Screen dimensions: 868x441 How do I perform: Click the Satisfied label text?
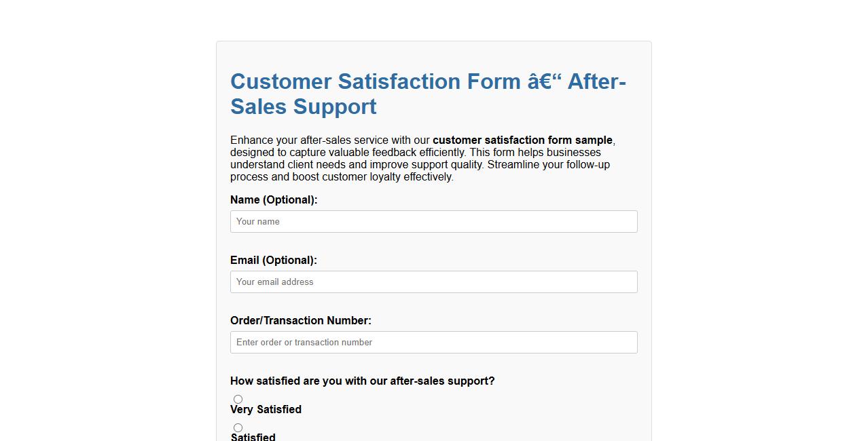coord(253,437)
